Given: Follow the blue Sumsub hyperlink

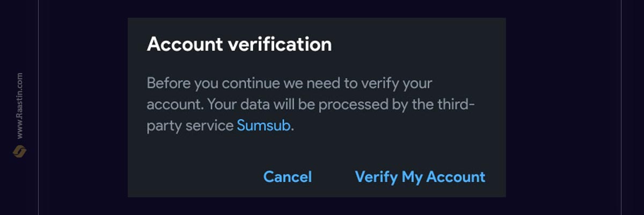Looking at the screenshot, I should (x=264, y=126).
